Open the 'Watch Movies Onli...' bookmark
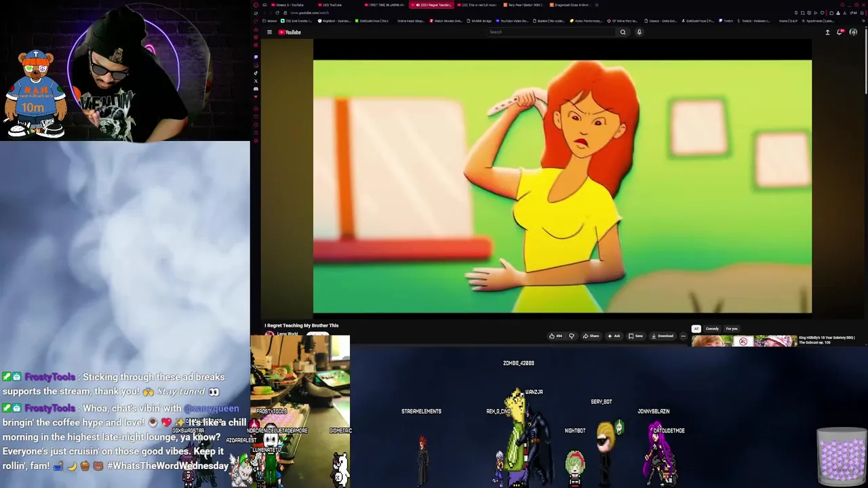The height and width of the screenshot is (488, 868). click(x=447, y=21)
